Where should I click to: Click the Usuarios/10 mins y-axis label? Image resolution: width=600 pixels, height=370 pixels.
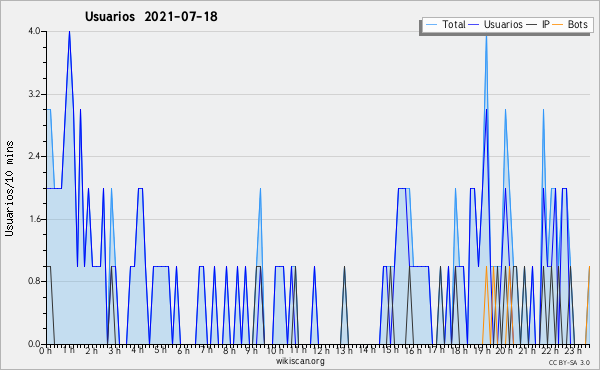pos(9,189)
